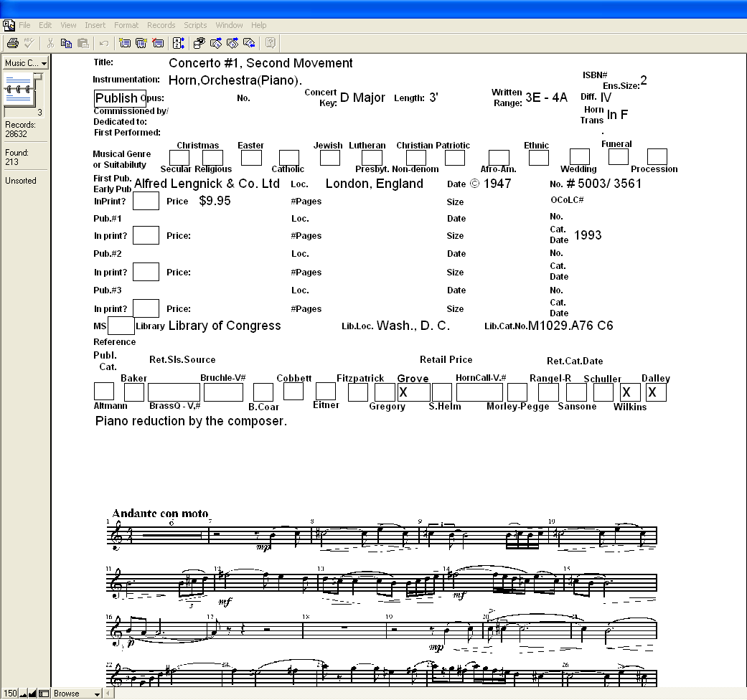This screenshot has width=747, height=700.
Task: Open the Music C... layout dropdown
Action: (x=25, y=63)
